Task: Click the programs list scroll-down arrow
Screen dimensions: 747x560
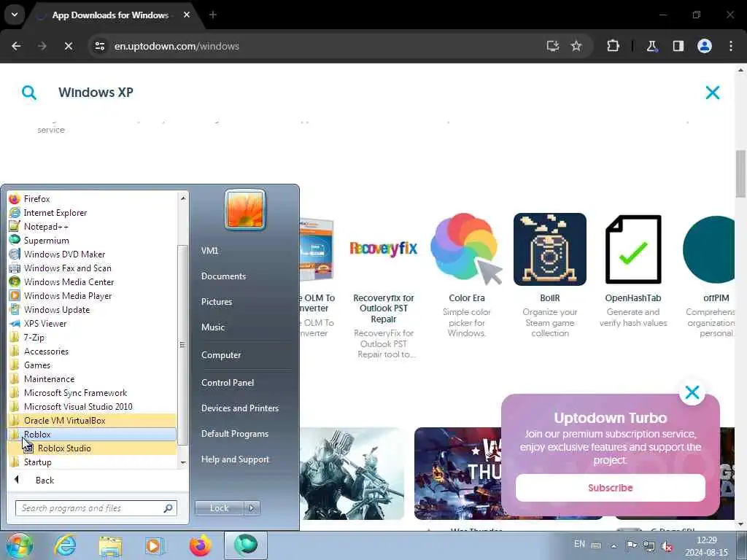Action: pos(183,462)
